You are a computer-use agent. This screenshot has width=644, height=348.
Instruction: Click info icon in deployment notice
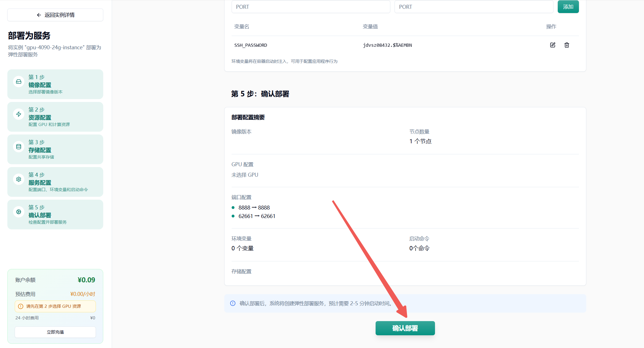(x=233, y=303)
